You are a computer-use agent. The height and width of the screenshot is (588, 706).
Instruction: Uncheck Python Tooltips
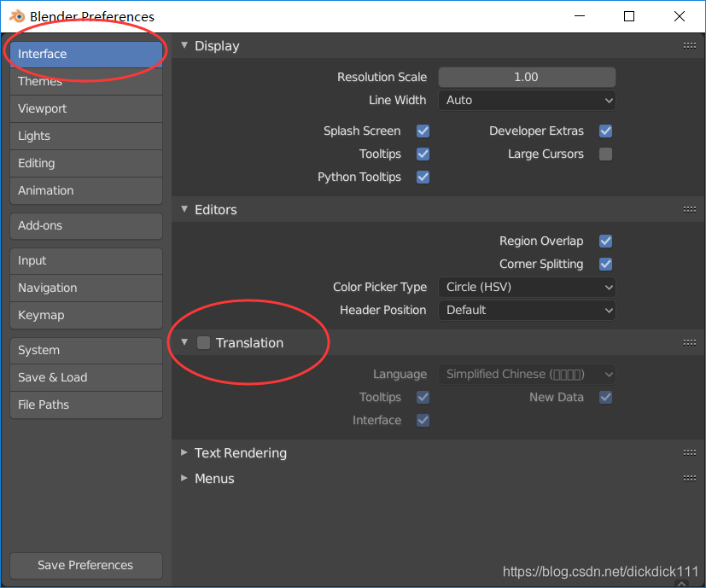423,177
